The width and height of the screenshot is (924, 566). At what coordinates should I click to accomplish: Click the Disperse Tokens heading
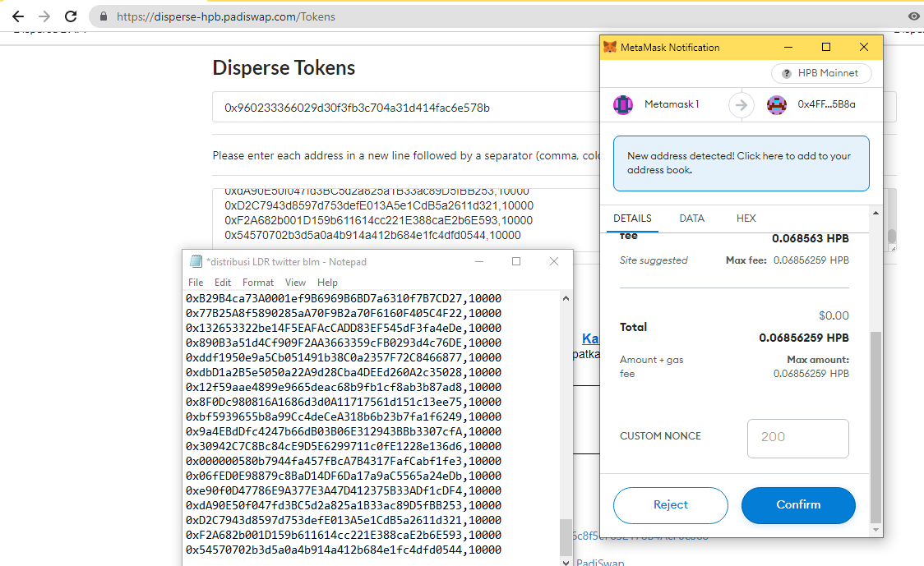pyautogui.click(x=284, y=67)
